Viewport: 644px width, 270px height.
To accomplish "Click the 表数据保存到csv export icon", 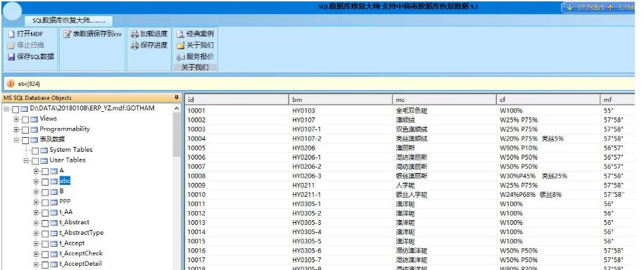I will pyautogui.click(x=68, y=34).
